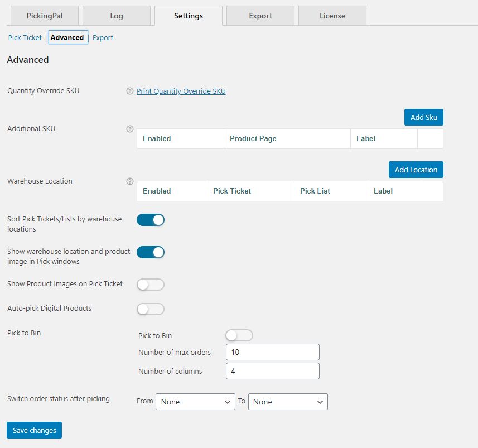This screenshot has height=448, width=478.
Task: Turn on Auto-pick Digital Products
Action: click(151, 309)
